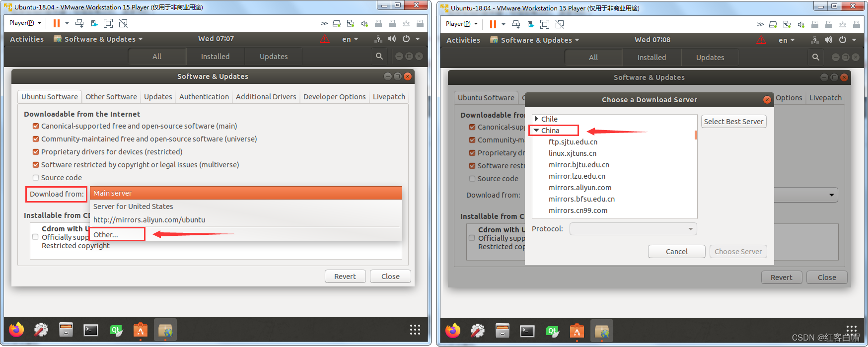The image size is (868, 347).
Task: Click Close button in left Software & Updates dialog
Action: point(390,277)
